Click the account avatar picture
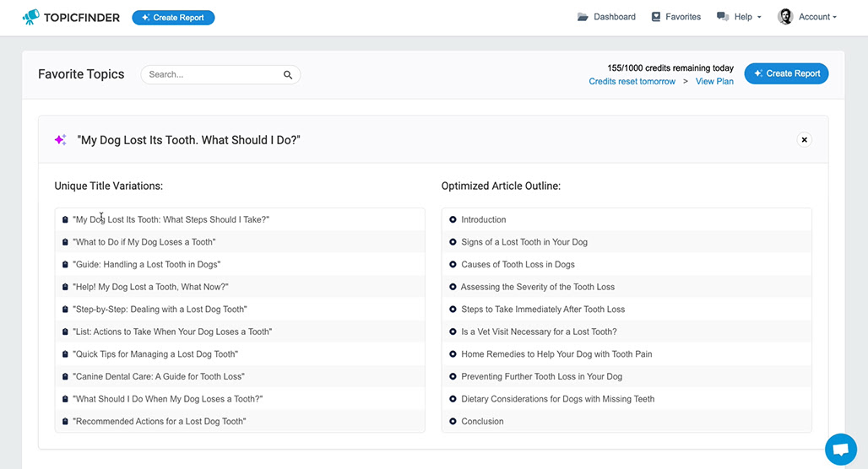This screenshot has height=469, width=868. (785, 17)
